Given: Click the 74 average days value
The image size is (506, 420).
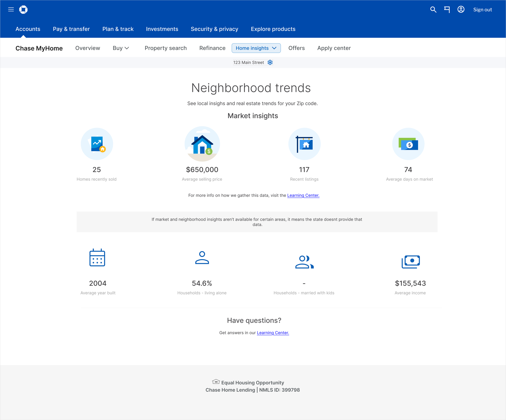Looking at the screenshot, I should (408, 170).
